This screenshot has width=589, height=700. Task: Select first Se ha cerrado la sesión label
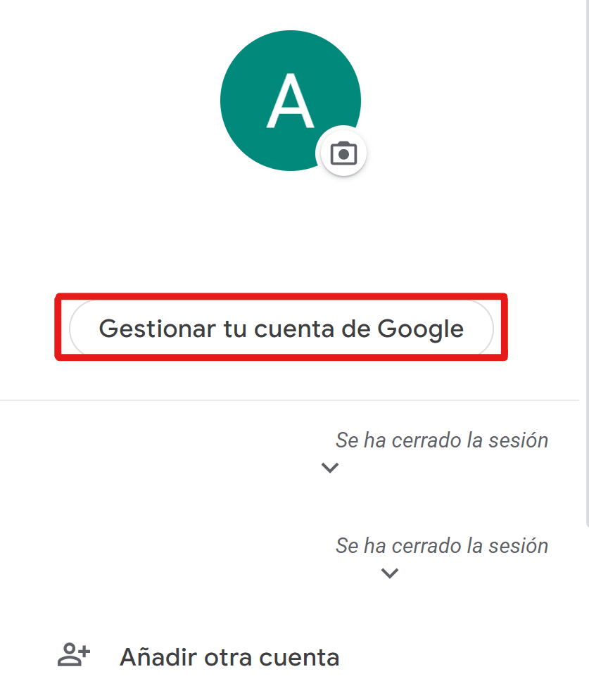[442, 440]
